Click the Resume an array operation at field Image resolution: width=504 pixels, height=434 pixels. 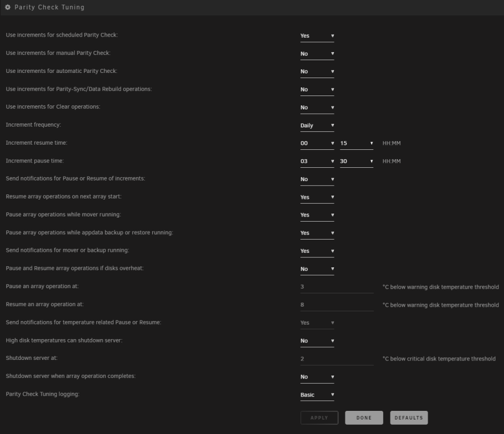[x=337, y=305]
